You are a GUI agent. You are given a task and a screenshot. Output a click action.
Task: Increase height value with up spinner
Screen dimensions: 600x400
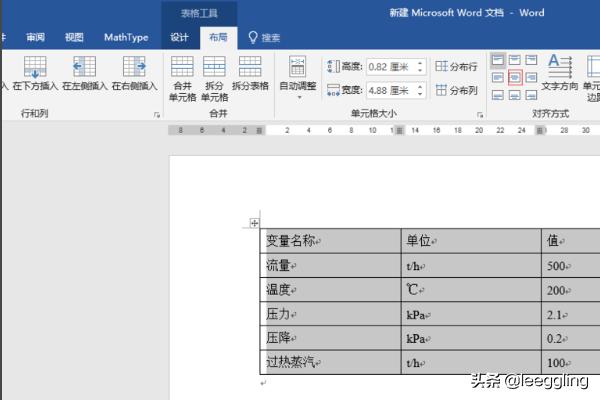tap(420, 63)
